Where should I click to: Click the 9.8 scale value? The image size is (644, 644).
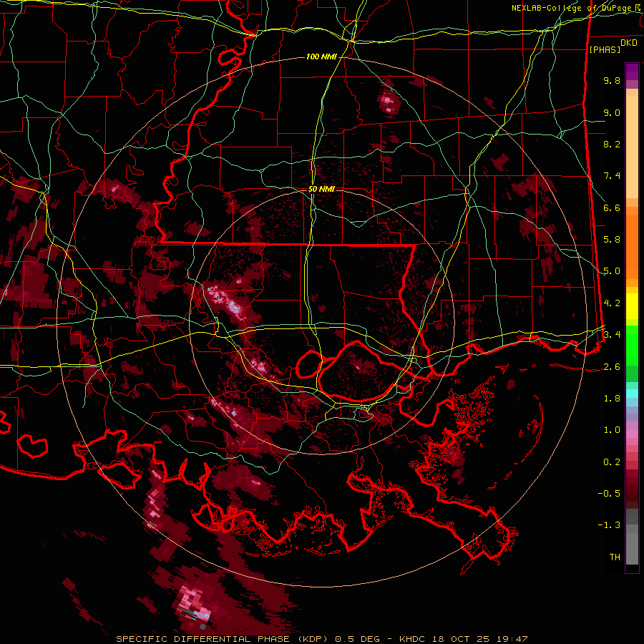612,80
